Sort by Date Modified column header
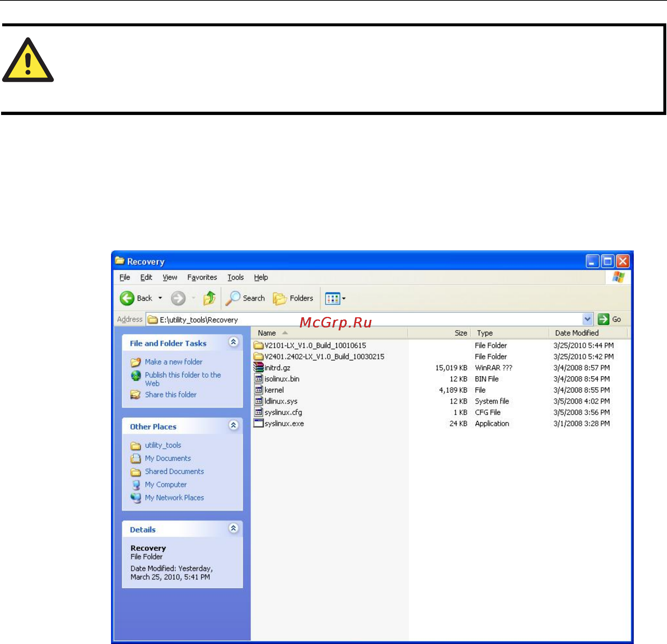This screenshot has width=667, height=644. (x=588, y=333)
